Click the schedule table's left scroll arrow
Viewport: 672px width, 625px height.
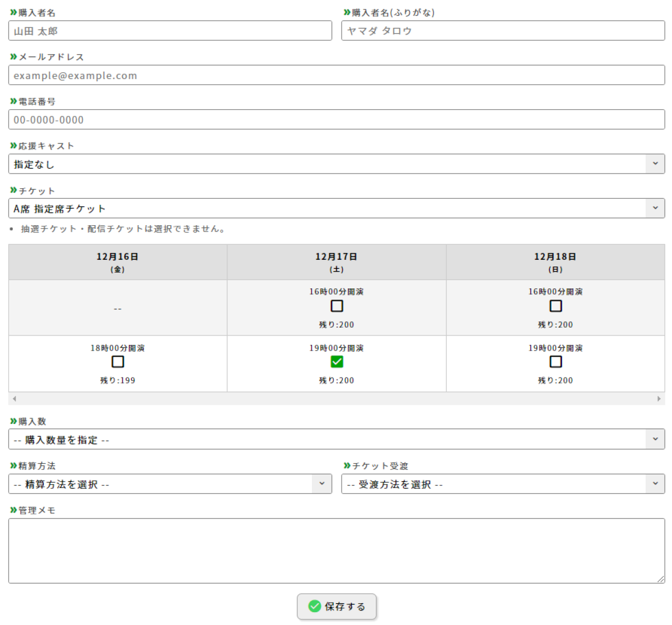(15, 399)
